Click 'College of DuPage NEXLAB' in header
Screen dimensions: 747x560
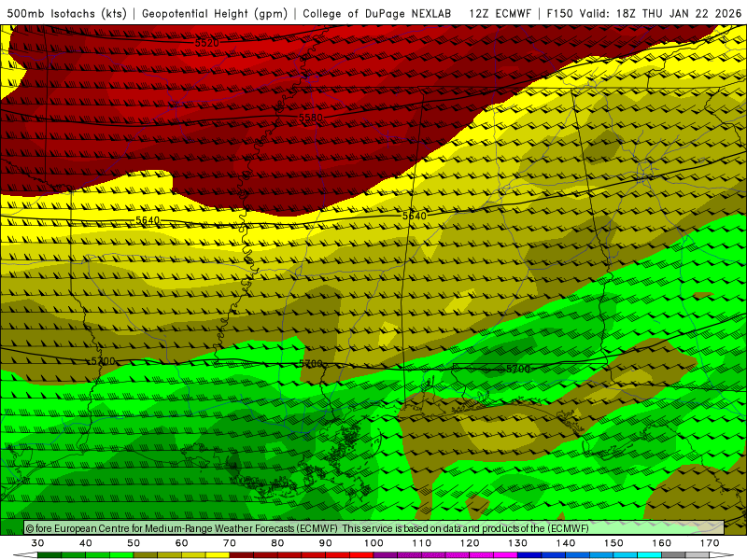tap(377, 14)
